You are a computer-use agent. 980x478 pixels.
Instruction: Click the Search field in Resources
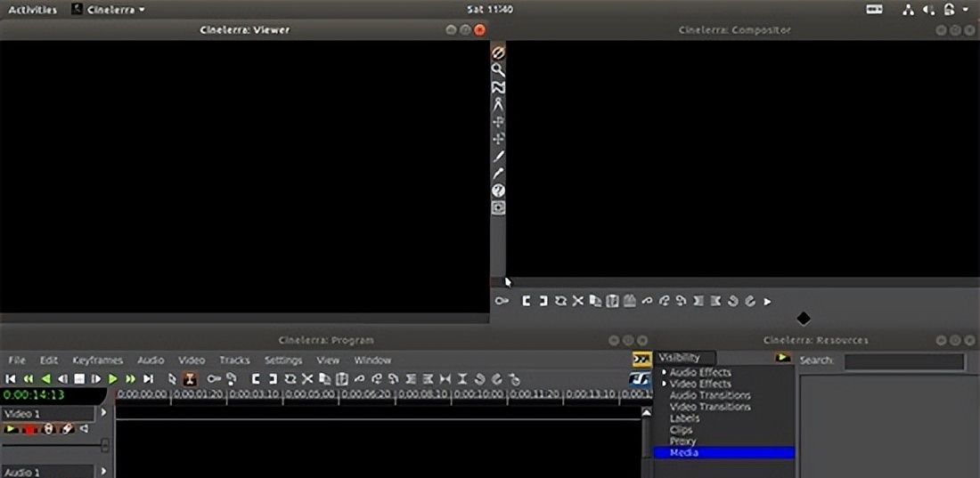coord(904,361)
